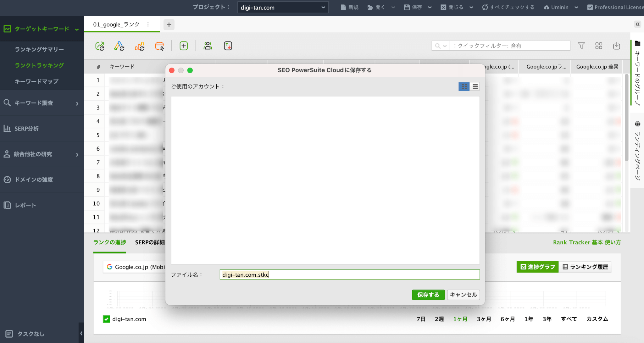Viewport: 644px width, 343px height.
Task: Open keyword groups folder side panel
Action: coord(637,73)
